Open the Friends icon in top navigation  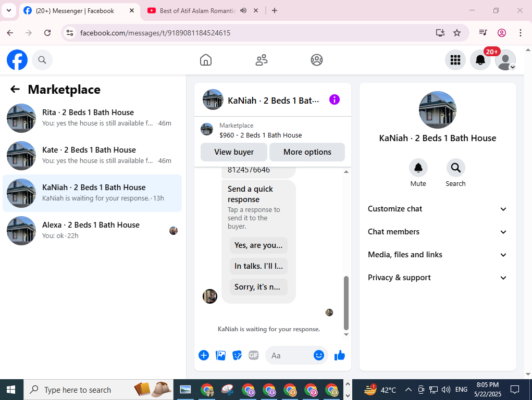tap(261, 60)
